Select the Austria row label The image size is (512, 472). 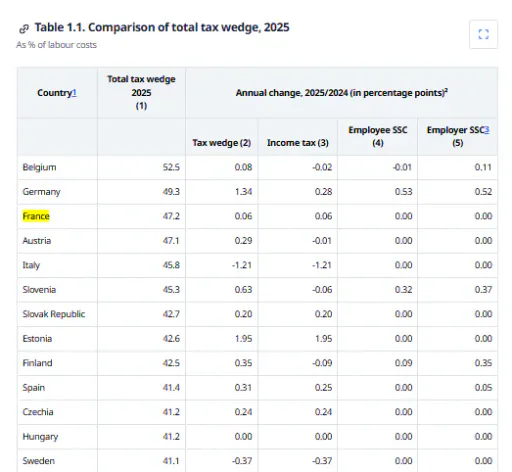[37, 241]
